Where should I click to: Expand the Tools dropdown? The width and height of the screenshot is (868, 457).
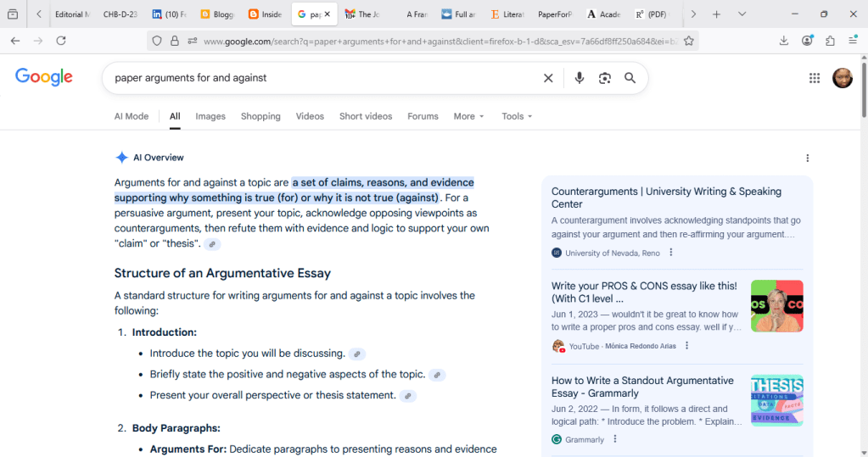(x=517, y=116)
